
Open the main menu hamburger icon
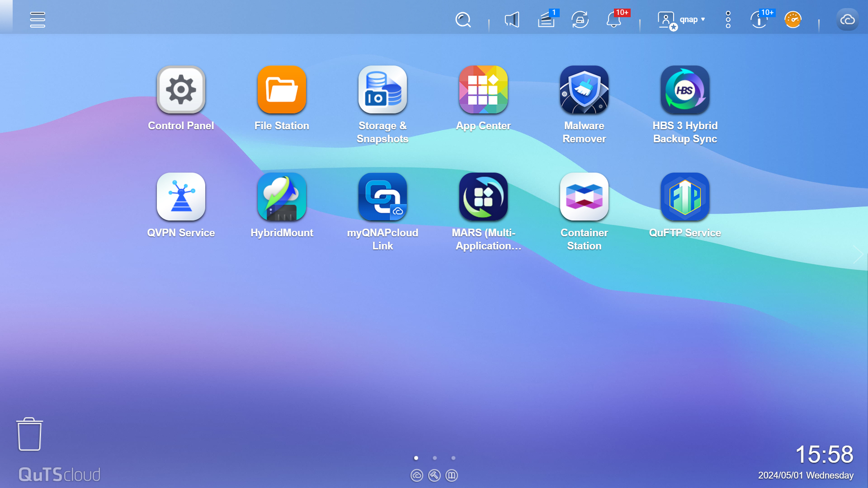(x=38, y=19)
